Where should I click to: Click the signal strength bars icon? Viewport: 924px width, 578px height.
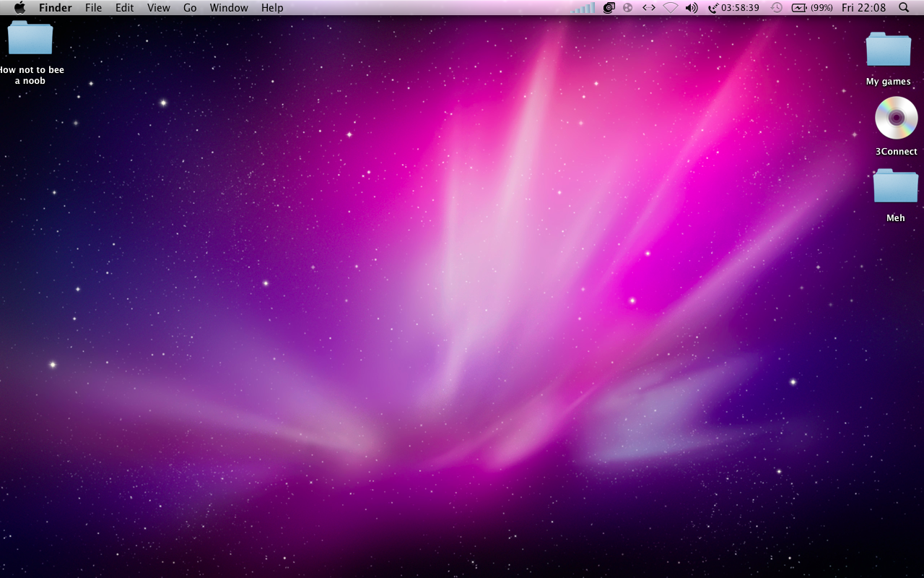pyautogui.click(x=583, y=8)
